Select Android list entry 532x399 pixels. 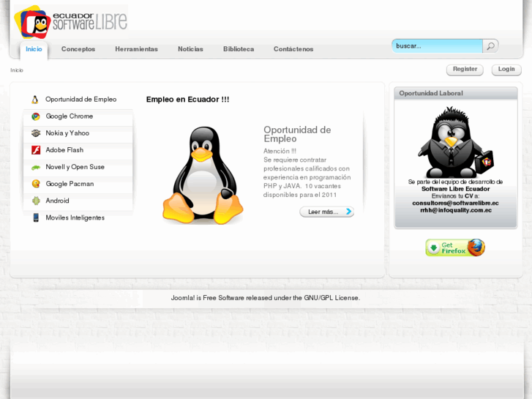click(x=78, y=201)
